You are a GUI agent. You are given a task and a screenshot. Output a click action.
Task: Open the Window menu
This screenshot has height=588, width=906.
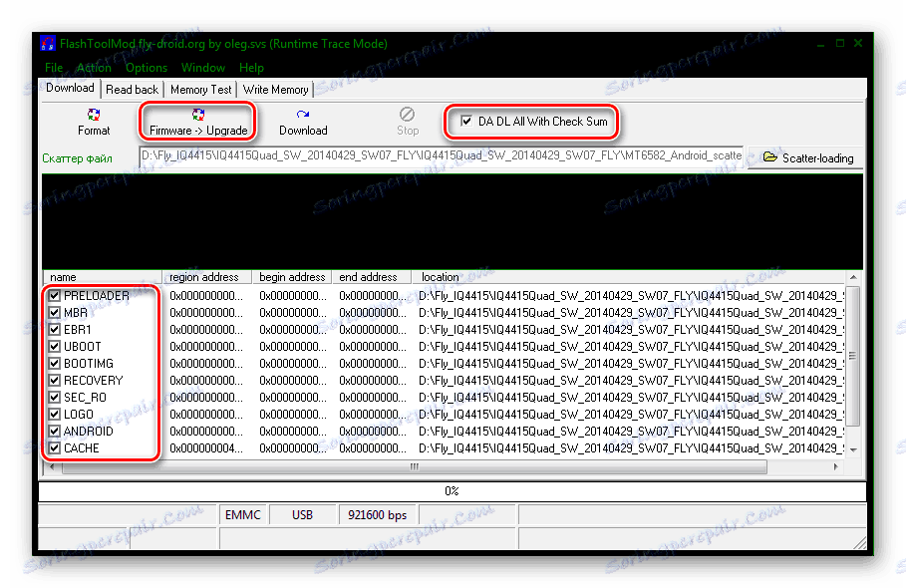tap(202, 68)
